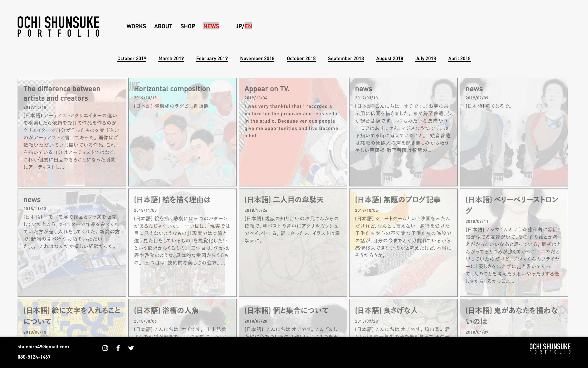Open the Facebook icon in footer
This screenshot has width=588, height=368.
click(118, 348)
